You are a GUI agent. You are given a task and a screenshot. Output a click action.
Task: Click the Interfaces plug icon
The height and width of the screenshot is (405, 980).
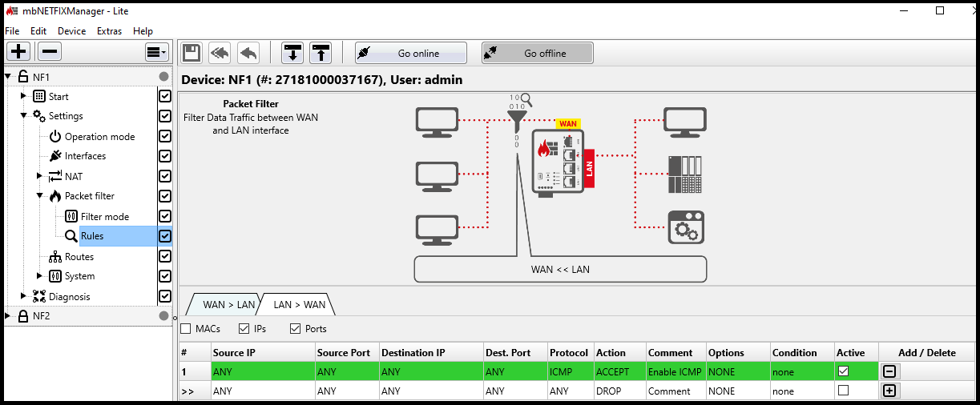click(x=55, y=156)
